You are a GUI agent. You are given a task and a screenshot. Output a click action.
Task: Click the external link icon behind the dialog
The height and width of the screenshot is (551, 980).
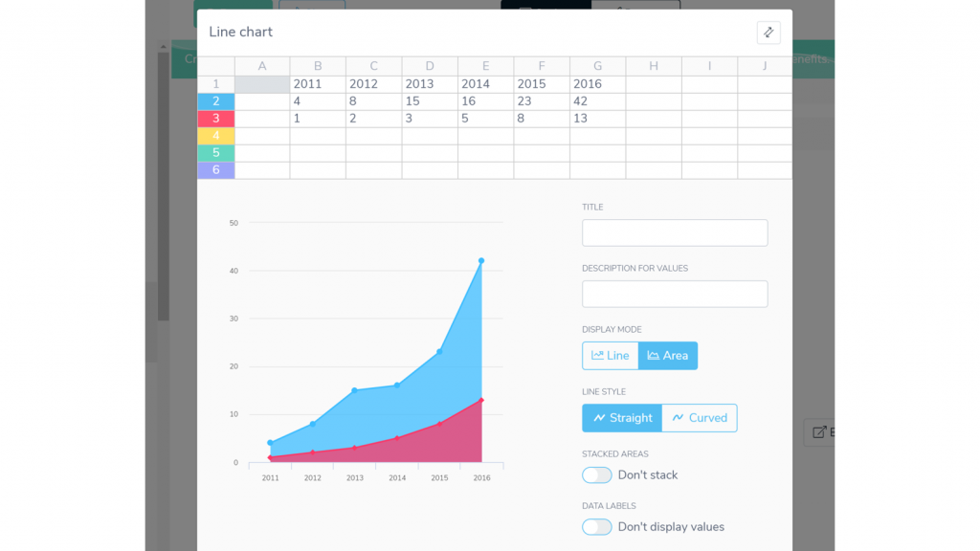pos(819,432)
